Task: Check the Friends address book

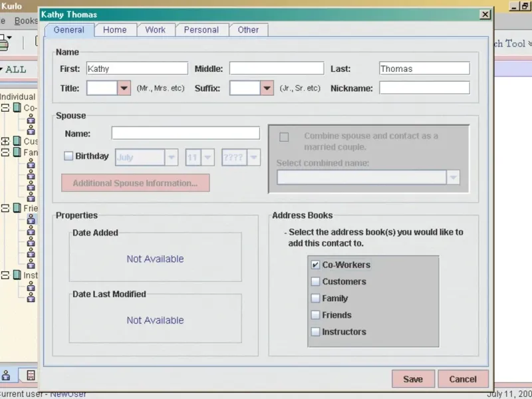Action: 315,315
